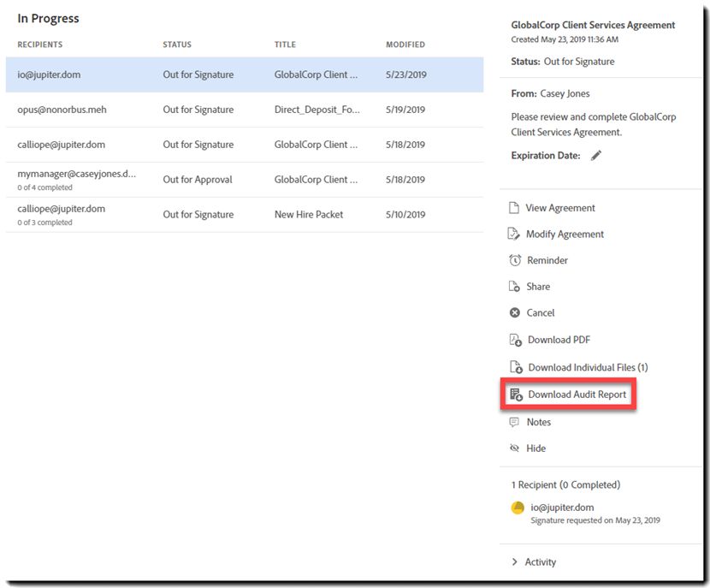Click the Modify Agreement edit icon

[514, 235]
